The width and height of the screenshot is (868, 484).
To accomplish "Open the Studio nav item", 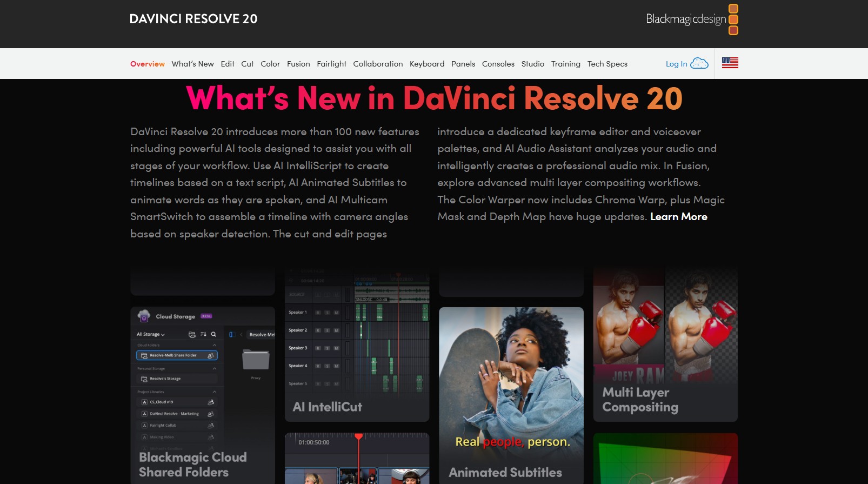I will click(533, 64).
